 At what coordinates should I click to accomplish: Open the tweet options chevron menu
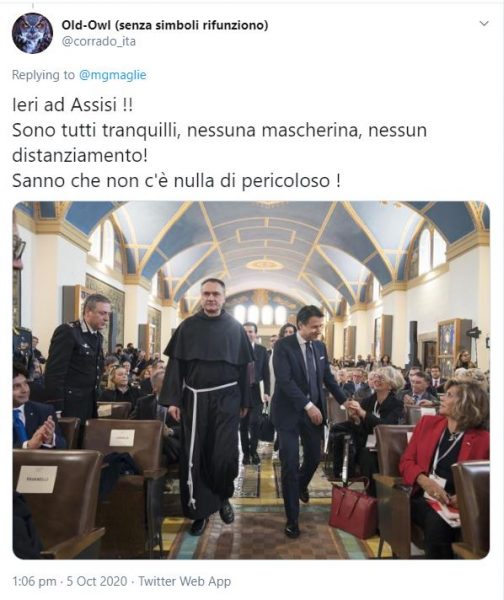click(x=484, y=24)
